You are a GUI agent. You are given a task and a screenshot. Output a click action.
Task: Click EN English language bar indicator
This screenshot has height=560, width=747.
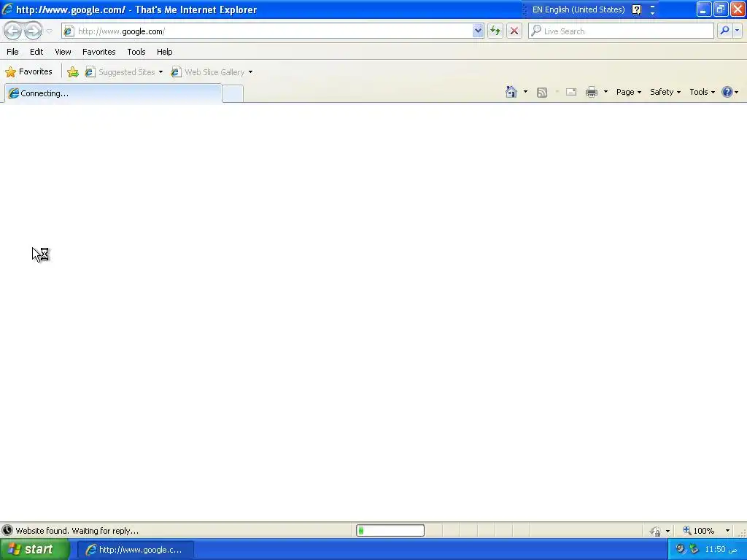point(578,9)
